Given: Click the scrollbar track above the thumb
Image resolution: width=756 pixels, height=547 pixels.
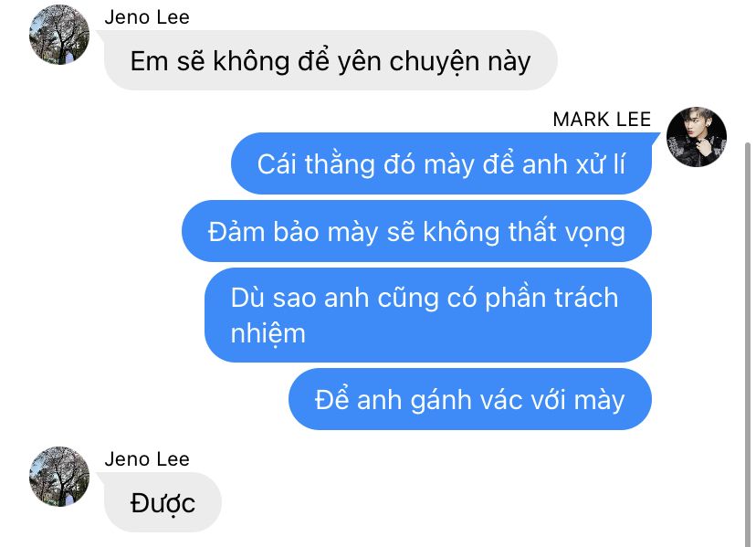Looking at the screenshot, I should pyautogui.click(x=747, y=72).
